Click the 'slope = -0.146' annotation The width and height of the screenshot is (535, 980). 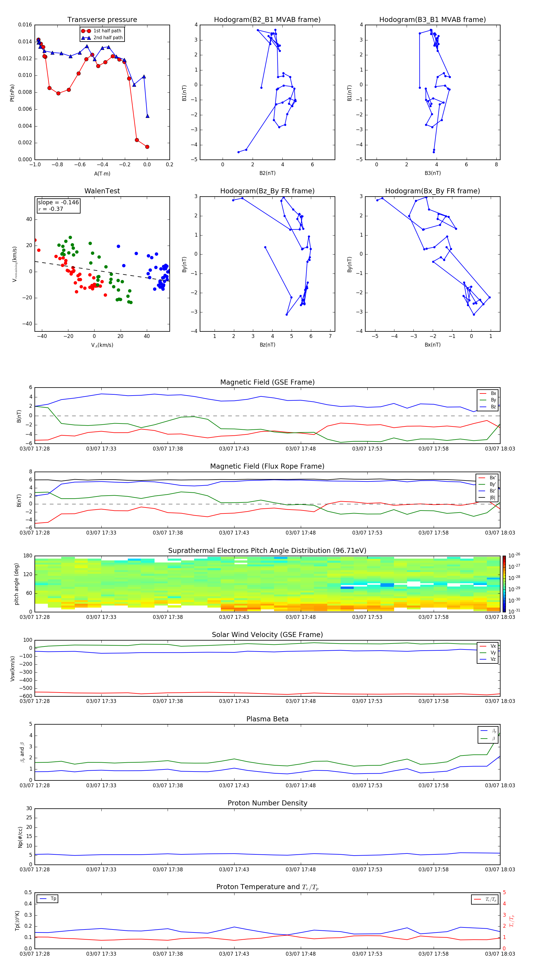point(58,203)
